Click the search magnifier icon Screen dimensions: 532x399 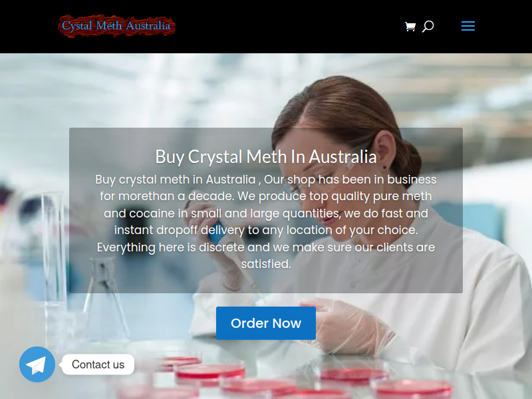tap(428, 27)
